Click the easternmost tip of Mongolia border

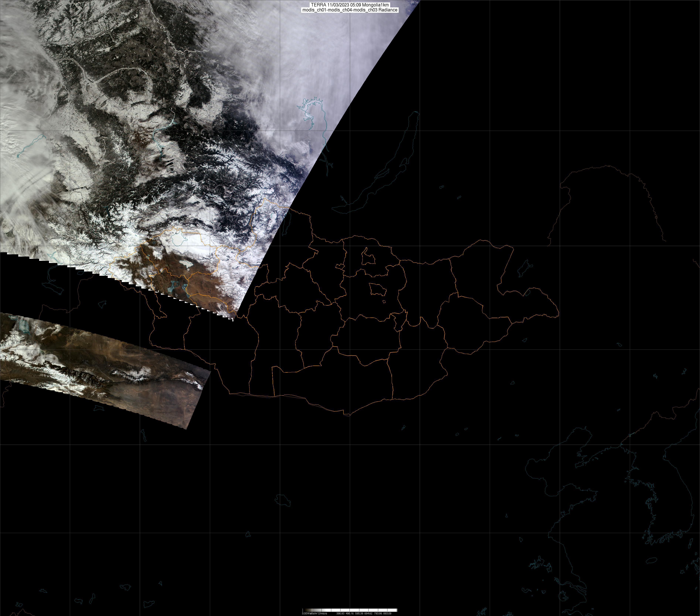[558, 313]
